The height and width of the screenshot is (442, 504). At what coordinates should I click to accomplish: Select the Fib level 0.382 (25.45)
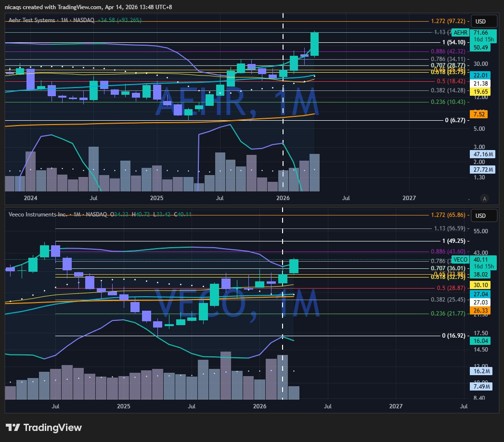[448, 300]
